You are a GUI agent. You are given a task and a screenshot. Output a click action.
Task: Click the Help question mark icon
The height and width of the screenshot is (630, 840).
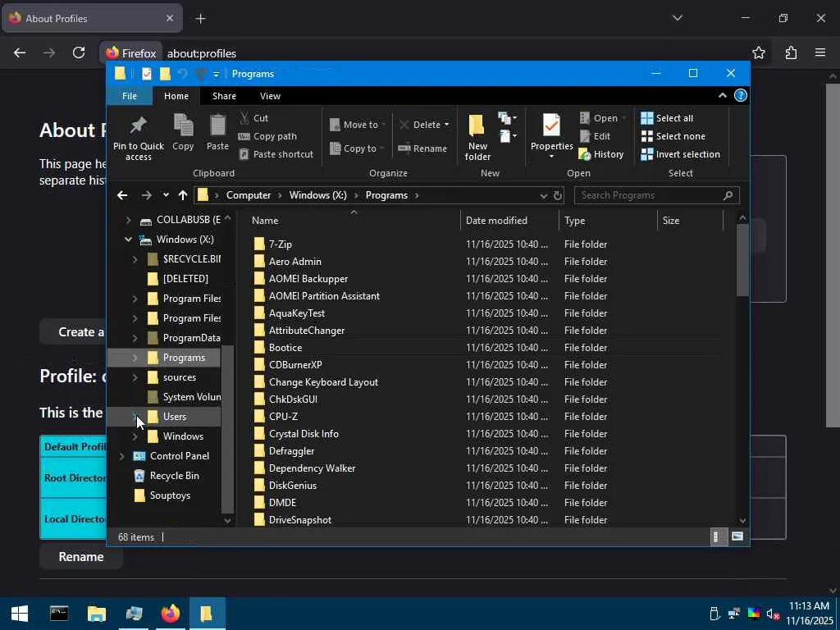740,96
